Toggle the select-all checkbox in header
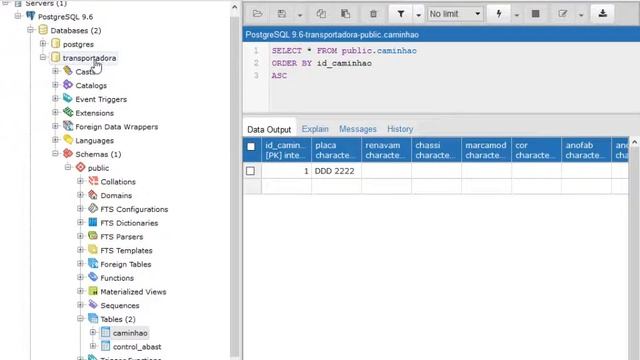 tap(251, 147)
